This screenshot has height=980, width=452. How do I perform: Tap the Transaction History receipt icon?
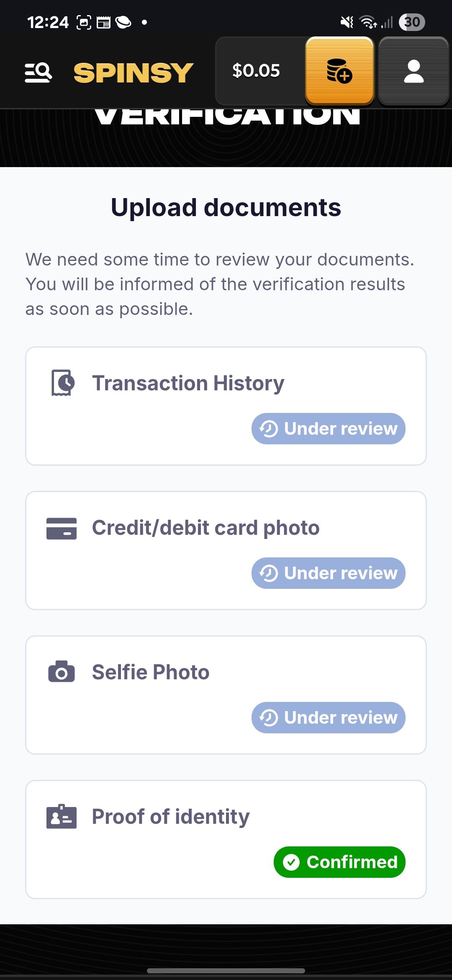tap(62, 382)
